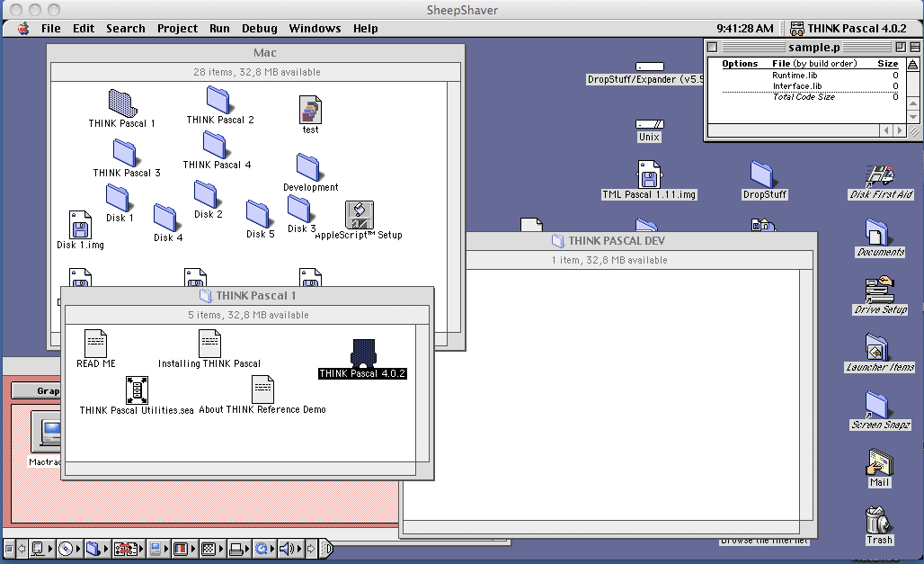
Task: Select TML Pascal 1.11.img on desktop
Action: point(649,175)
